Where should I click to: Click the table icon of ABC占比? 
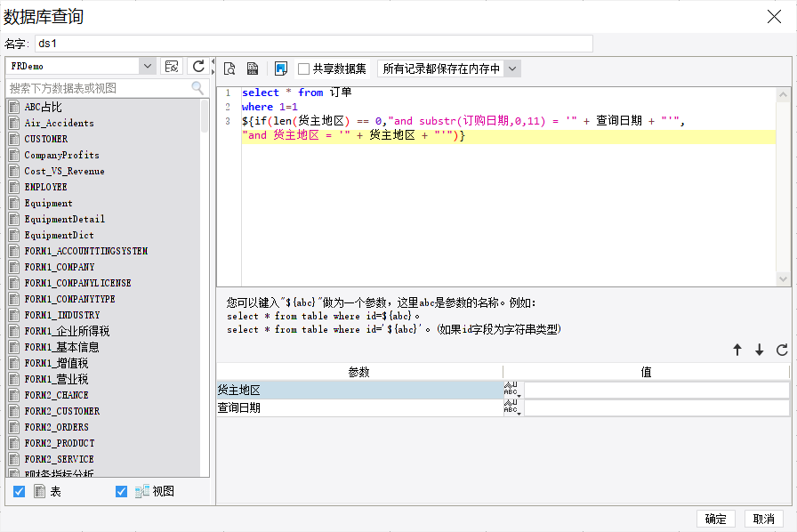click(14, 107)
